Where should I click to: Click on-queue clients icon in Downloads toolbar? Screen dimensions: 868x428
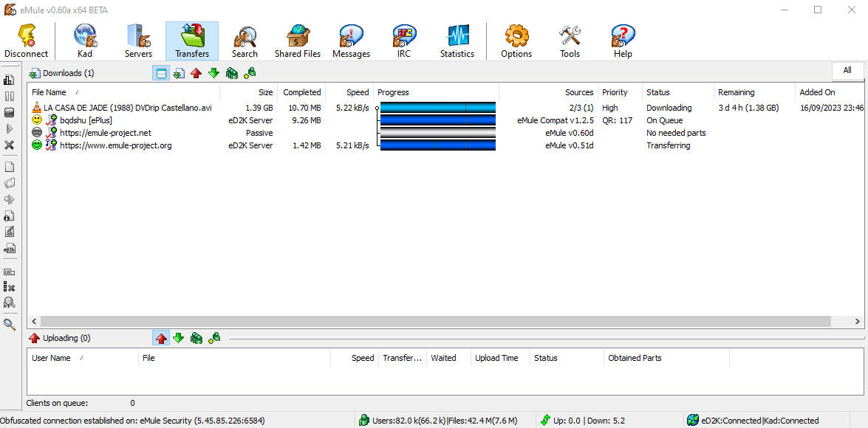pos(232,73)
